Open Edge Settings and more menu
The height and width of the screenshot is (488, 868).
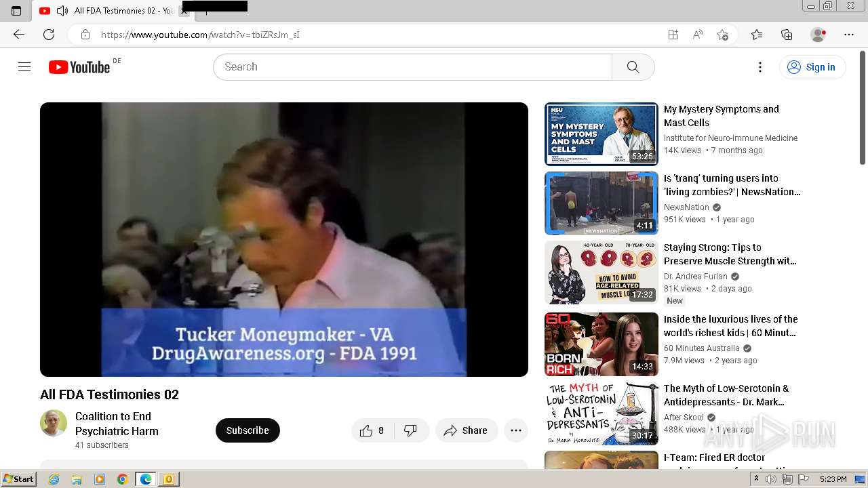(x=849, y=35)
